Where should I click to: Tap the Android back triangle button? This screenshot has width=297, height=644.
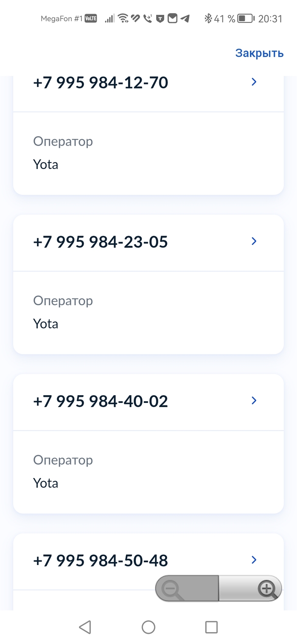coord(85,627)
